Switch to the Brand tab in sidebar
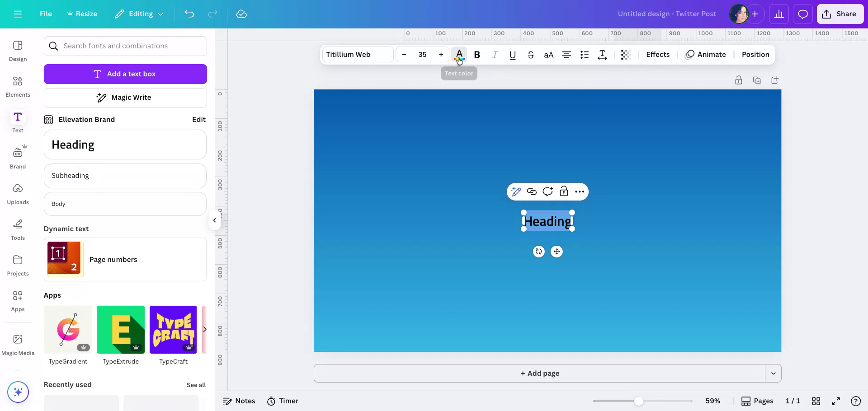This screenshot has height=411, width=868. [x=18, y=157]
